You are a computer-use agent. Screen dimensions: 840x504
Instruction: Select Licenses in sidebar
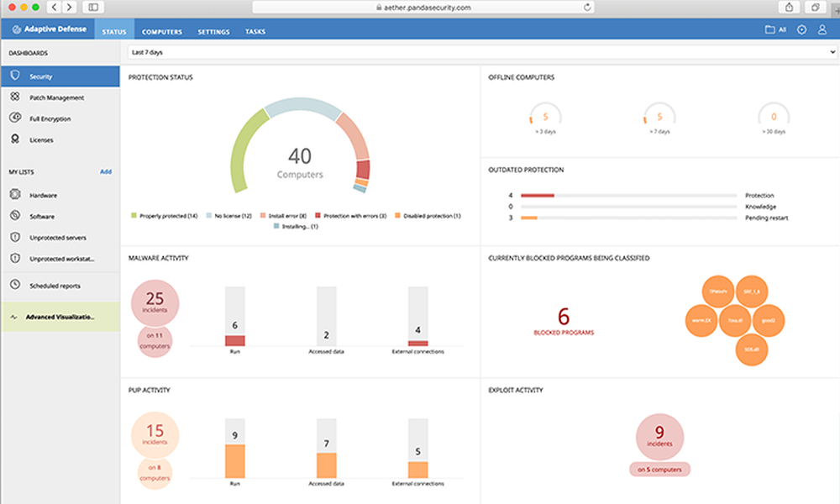(x=41, y=139)
